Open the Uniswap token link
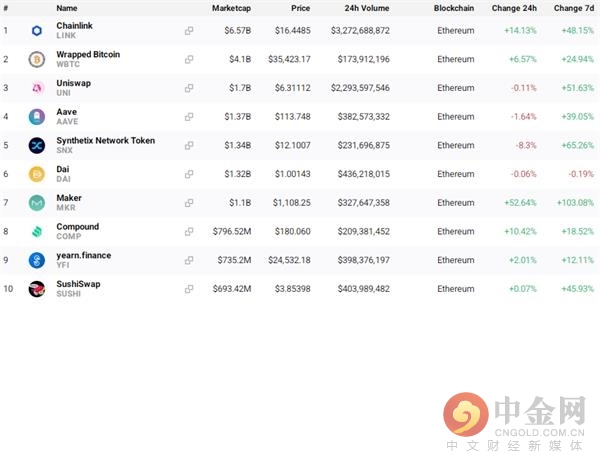Image resolution: width=600 pixels, height=464 pixels. pos(73,83)
